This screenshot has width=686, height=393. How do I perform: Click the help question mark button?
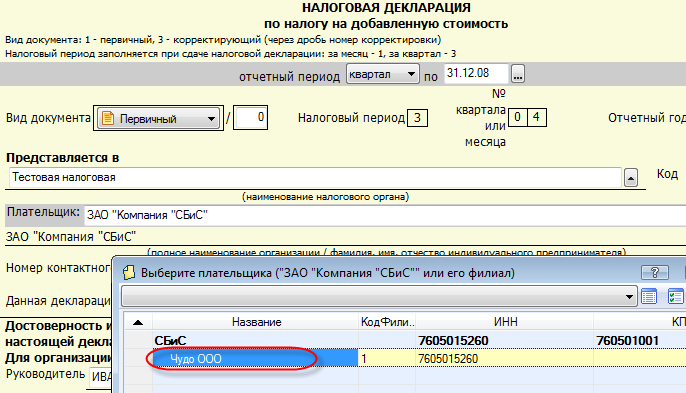pos(654,272)
